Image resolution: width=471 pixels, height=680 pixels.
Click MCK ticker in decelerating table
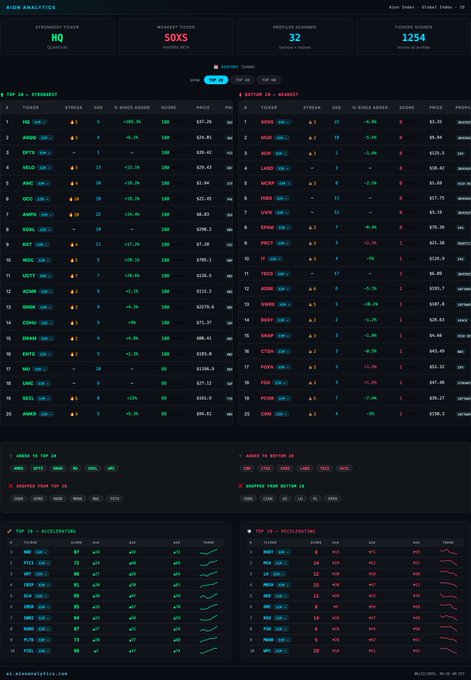pyautogui.click(x=267, y=563)
